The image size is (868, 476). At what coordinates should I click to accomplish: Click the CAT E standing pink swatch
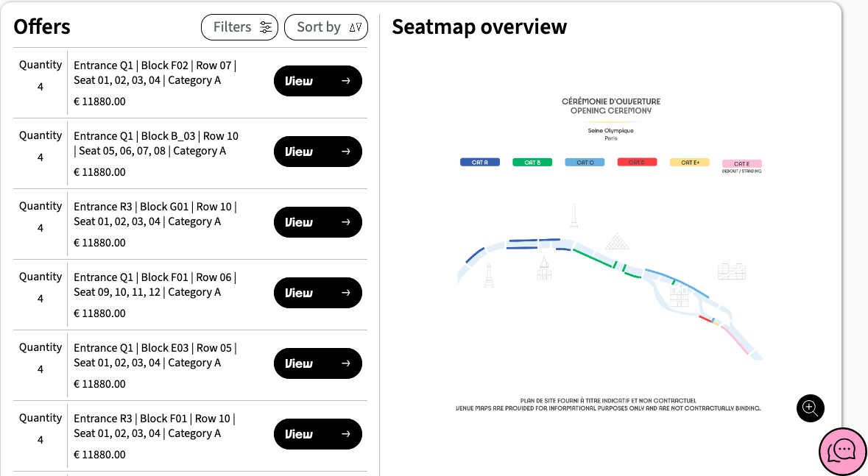[x=741, y=164]
